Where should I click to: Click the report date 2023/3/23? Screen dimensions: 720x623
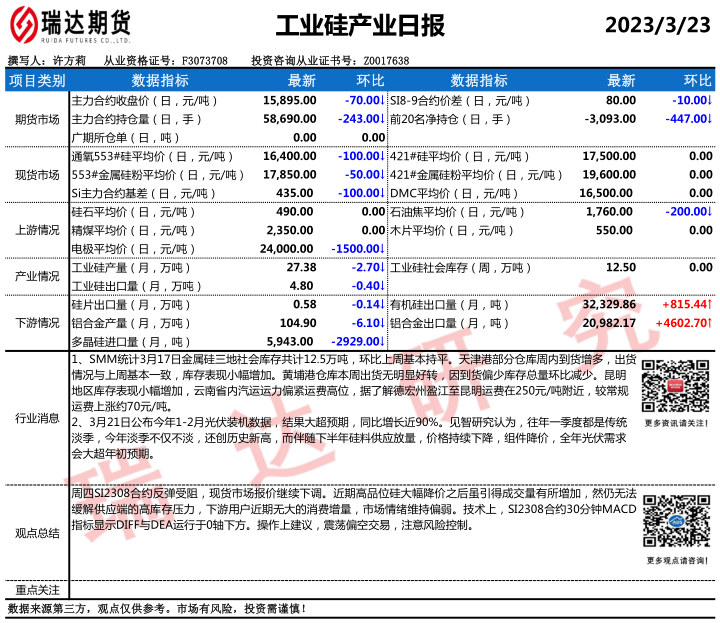[659, 26]
